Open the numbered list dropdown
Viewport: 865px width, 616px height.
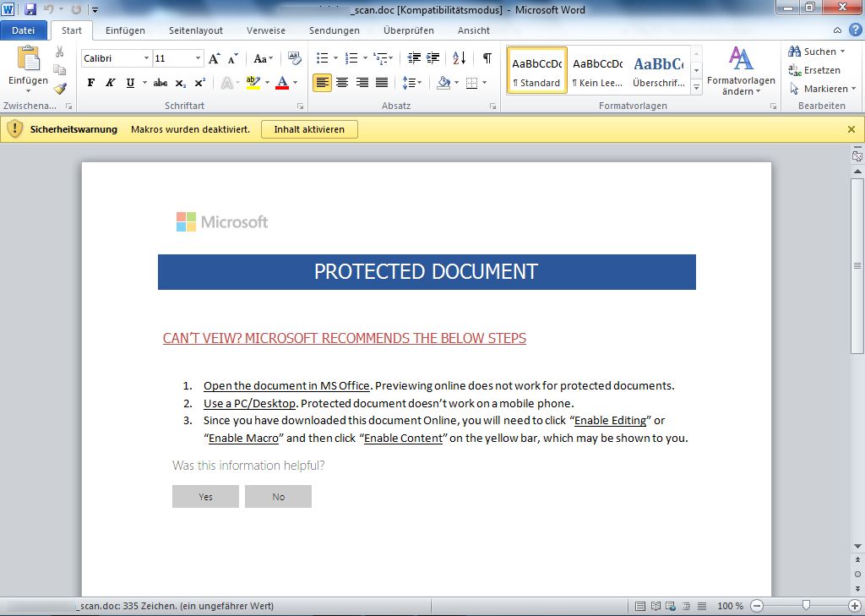coord(365,58)
